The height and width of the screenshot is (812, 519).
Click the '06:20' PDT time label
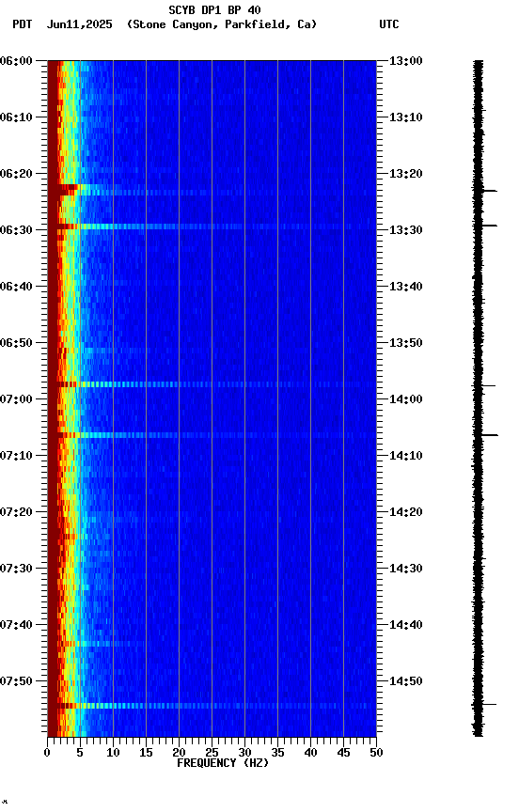pyautogui.click(x=16, y=174)
